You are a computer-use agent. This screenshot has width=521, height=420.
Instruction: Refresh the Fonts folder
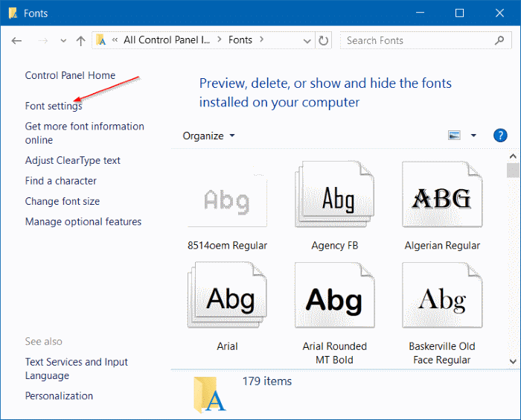[323, 40]
